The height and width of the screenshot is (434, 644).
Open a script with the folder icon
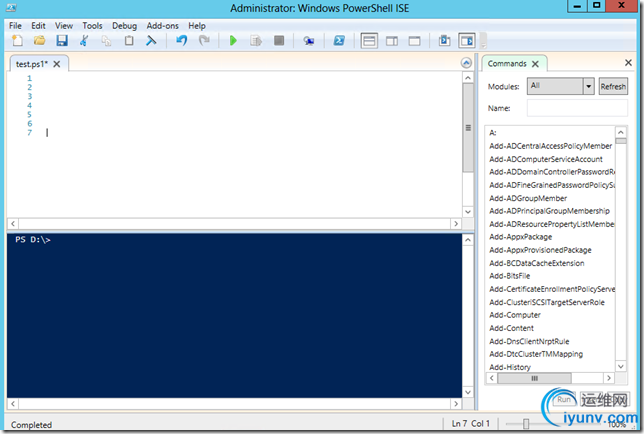[x=39, y=41]
